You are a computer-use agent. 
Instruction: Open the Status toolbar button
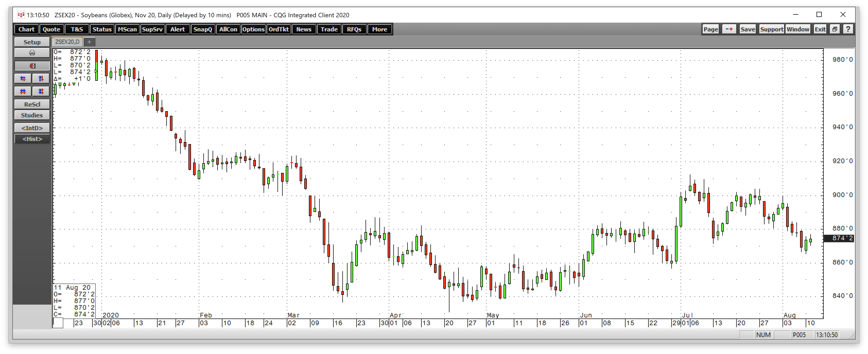point(102,29)
